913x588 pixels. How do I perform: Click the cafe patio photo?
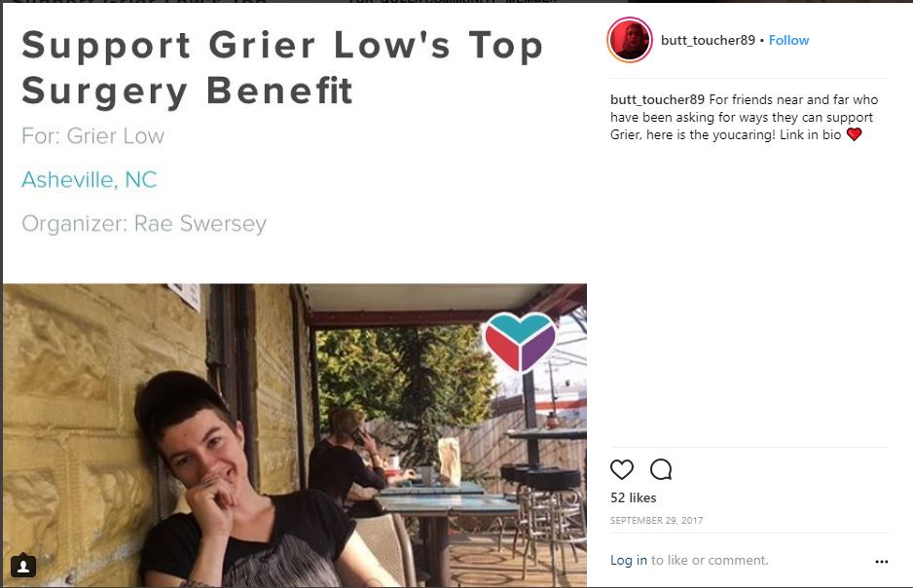295,435
